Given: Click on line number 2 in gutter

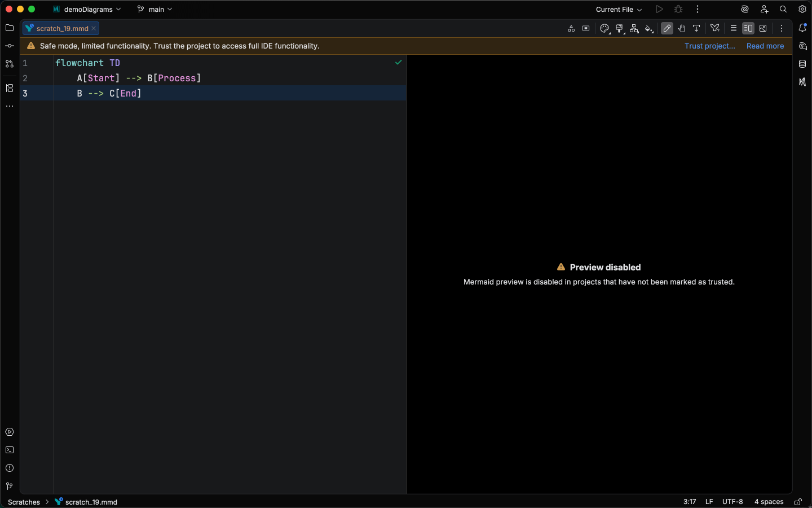Looking at the screenshot, I should [x=25, y=78].
